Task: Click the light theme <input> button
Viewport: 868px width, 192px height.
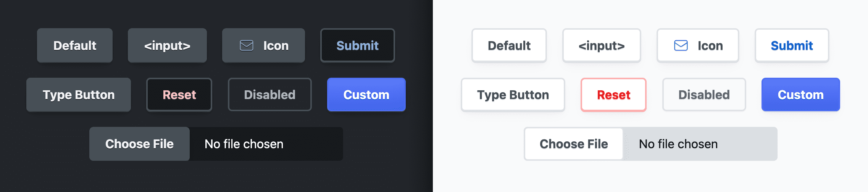Action: click(x=602, y=46)
